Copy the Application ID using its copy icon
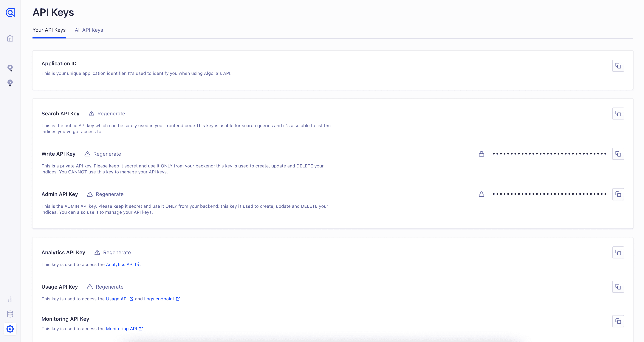Image resolution: width=644 pixels, height=342 pixels. tap(618, 66)
